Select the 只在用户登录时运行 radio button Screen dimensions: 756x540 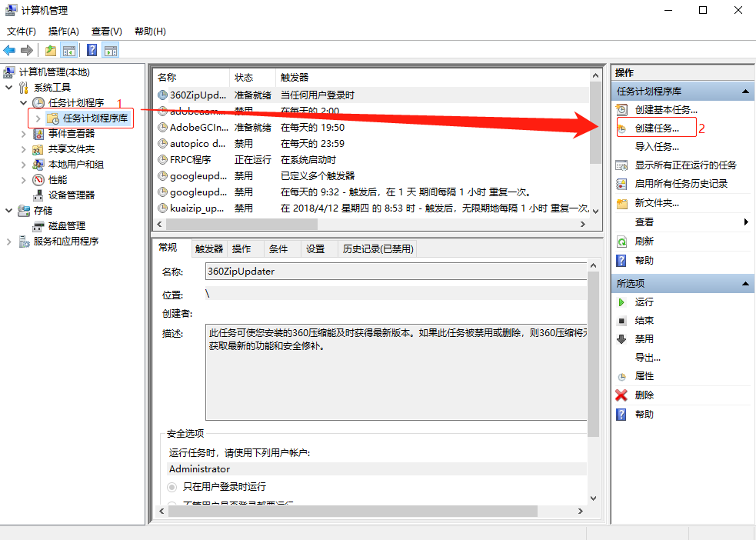coord(172,487)
